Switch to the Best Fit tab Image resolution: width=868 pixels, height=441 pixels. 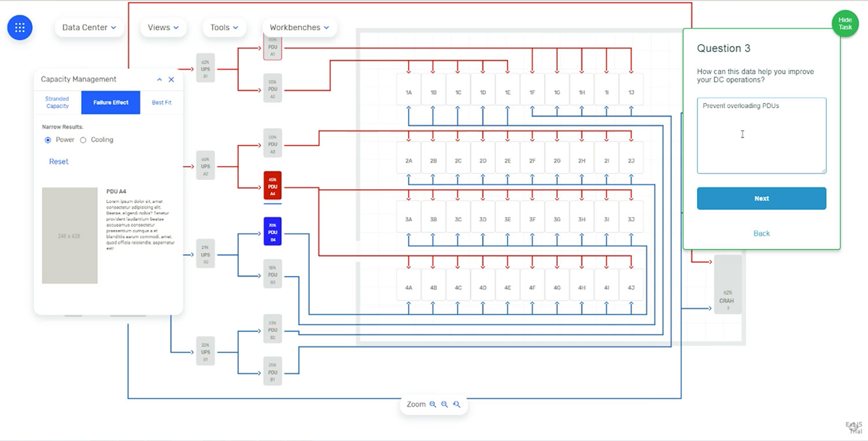coord(161,102)
